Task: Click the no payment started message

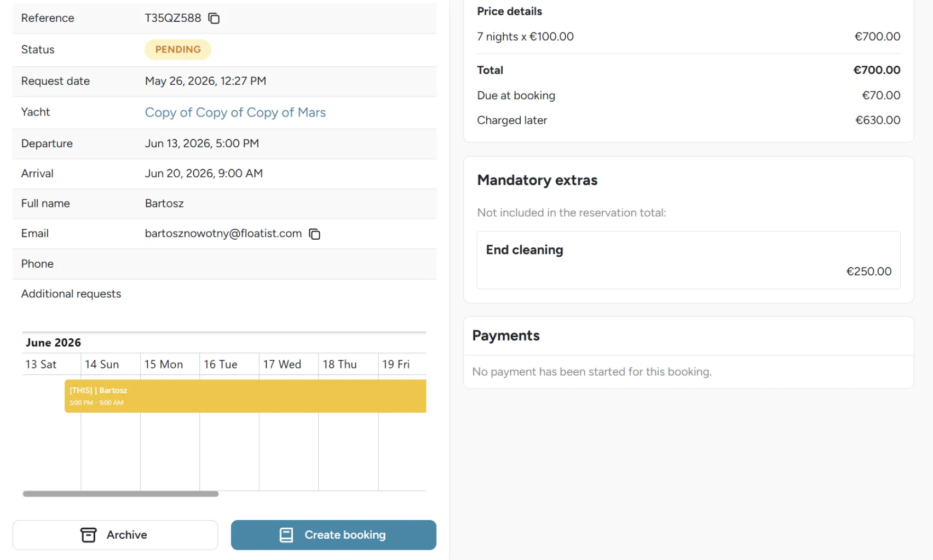Action: 592,372
